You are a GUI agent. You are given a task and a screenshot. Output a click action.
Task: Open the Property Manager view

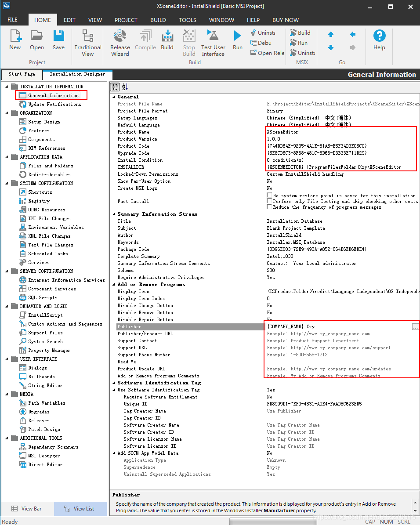49,350
